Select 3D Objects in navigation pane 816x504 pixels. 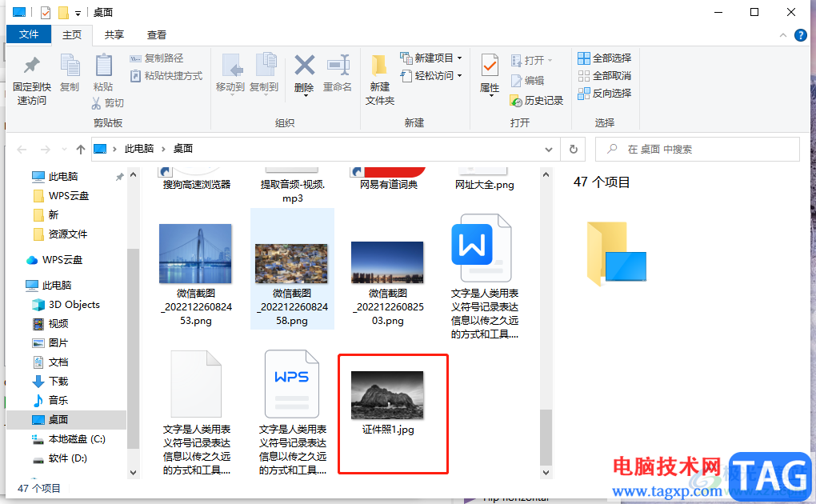pos(66,305)
